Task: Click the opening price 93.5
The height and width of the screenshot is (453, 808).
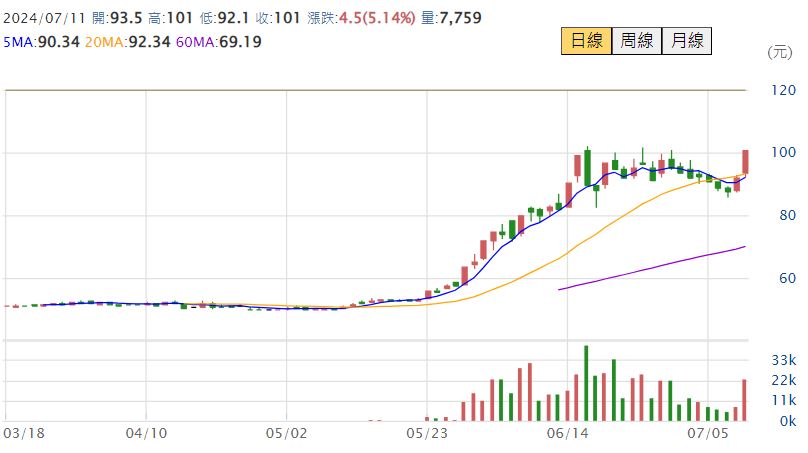Action: pyautogui.click(x=126, y=18)
